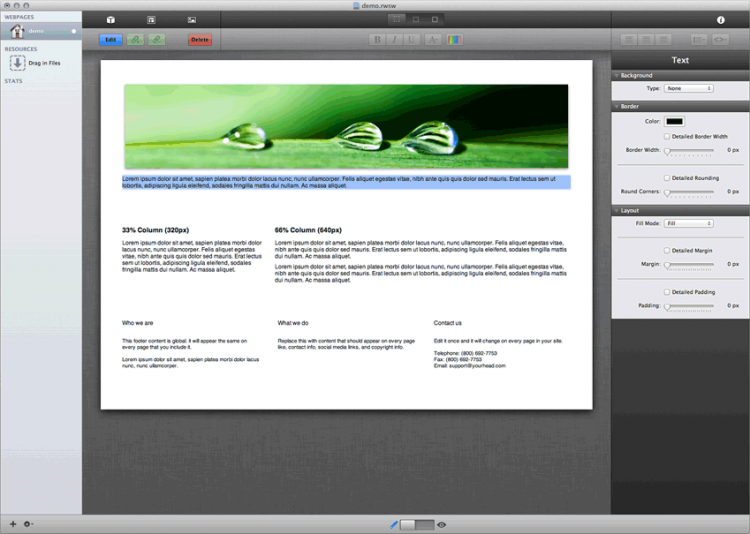The image size is (750, 534).
Task: Select RESOURCES sidebar heading
Action: tap(21, 49)
